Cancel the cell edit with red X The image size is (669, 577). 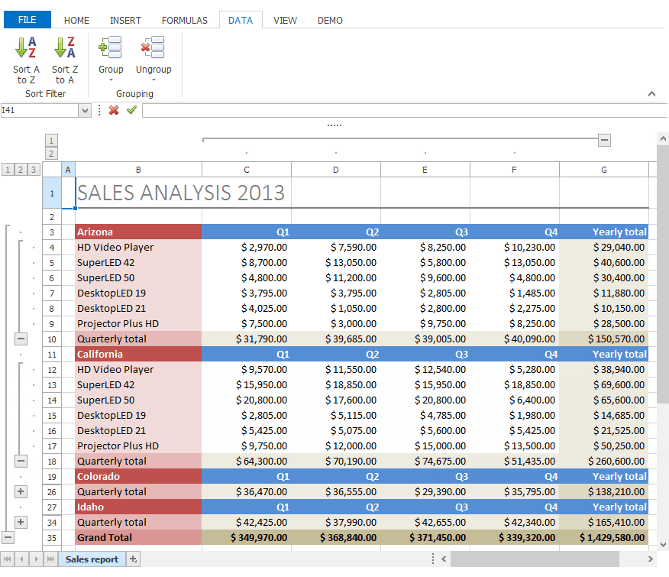tap(114, 110)
